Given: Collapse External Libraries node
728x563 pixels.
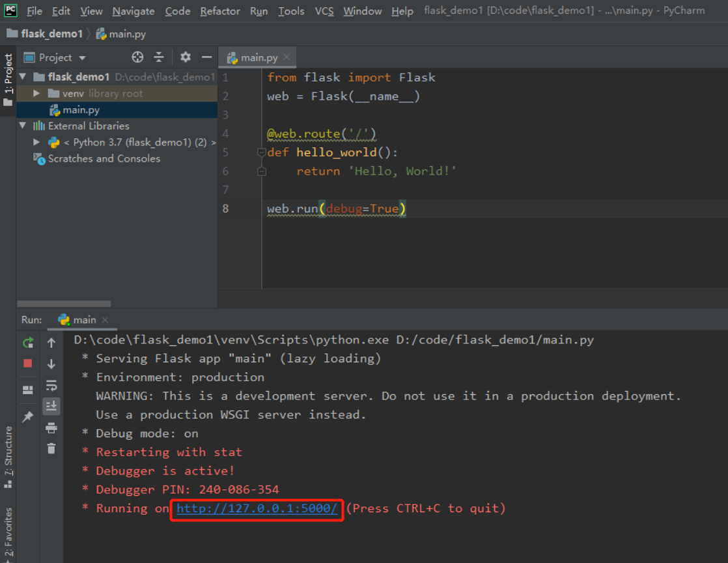Looking at the screenshot, I should coord(23,125).
